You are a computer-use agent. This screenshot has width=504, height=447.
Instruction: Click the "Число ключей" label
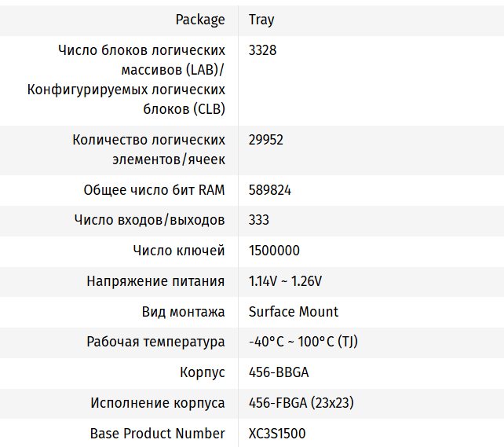[179, 251]
